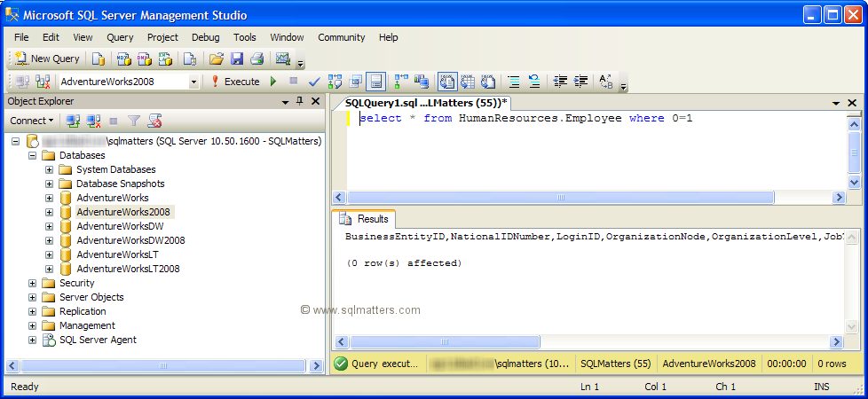The image size is (868, 399).
Task: Increase the indent
Action: (x=580, y=82)
